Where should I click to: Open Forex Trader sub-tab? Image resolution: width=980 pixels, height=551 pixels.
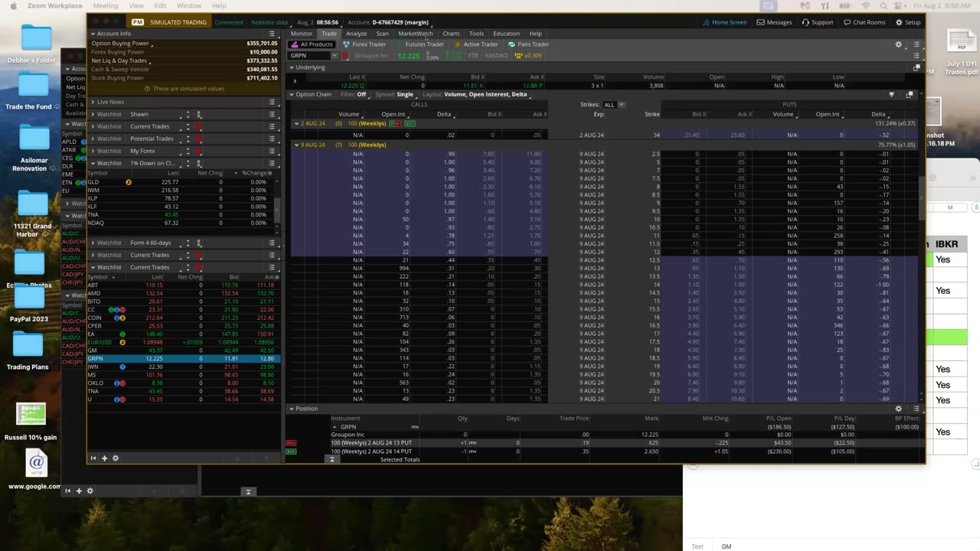tap(364, 44)
